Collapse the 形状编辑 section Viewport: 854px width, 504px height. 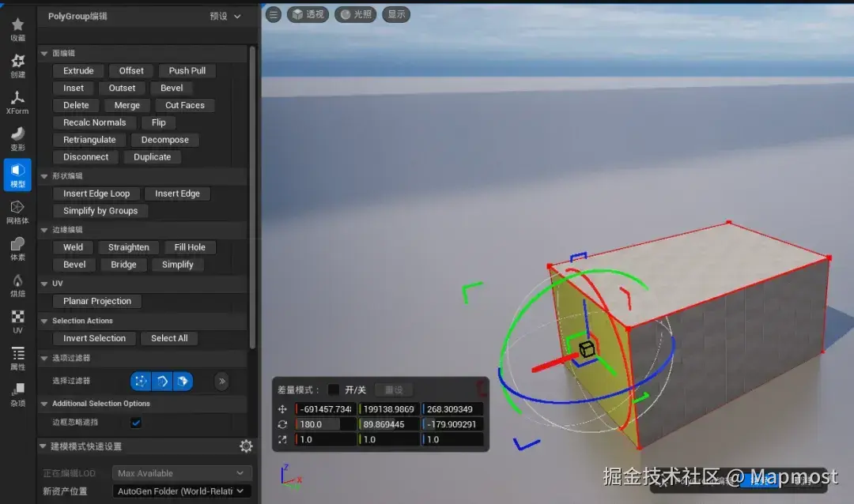pyautogui.click(x=44, y=176)
